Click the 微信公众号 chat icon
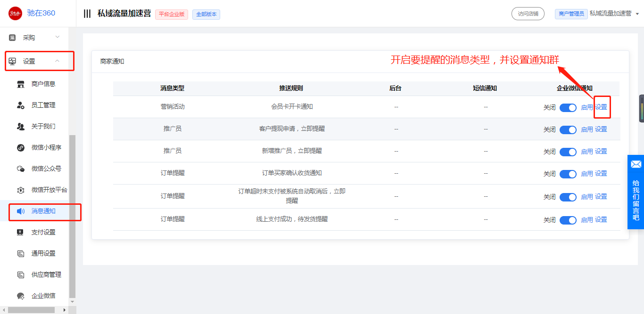This screenshot has width=644, height=314. click(21, 169)
